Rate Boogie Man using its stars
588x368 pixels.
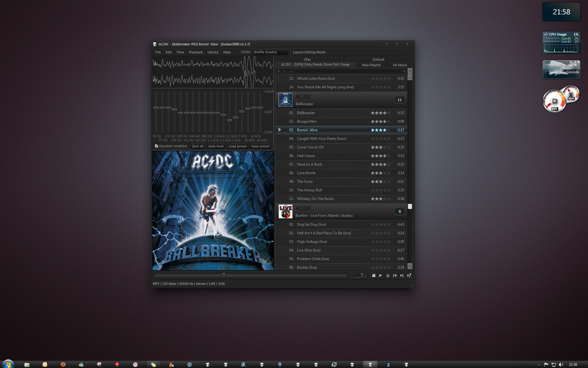pyautogui.click(x=381, y=121)
